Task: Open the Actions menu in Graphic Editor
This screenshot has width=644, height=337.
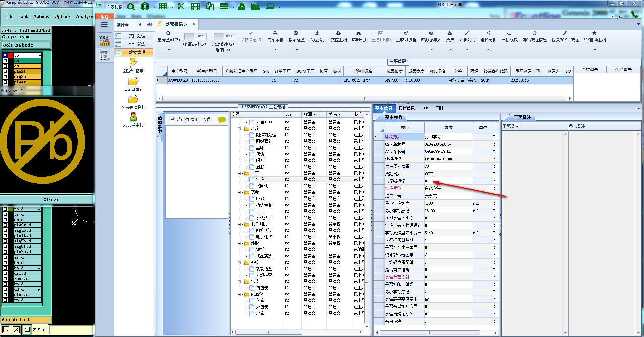Action: point(41,16)
